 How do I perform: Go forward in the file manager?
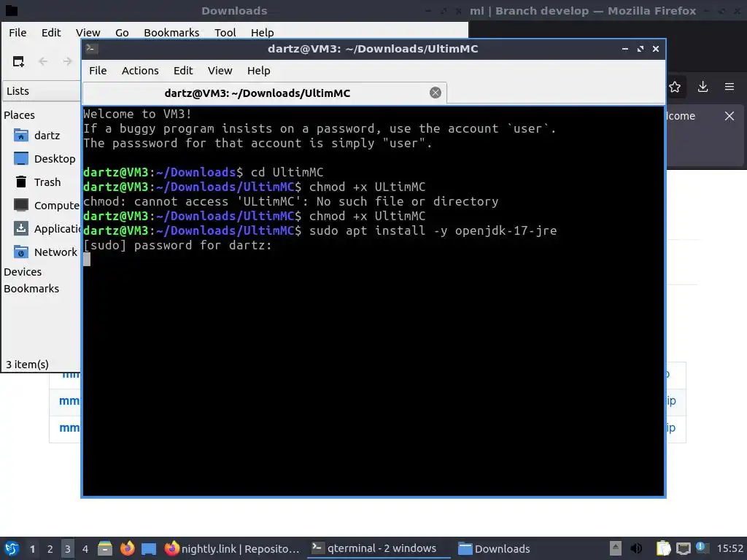pyautogui.click(x=68, y=61)
